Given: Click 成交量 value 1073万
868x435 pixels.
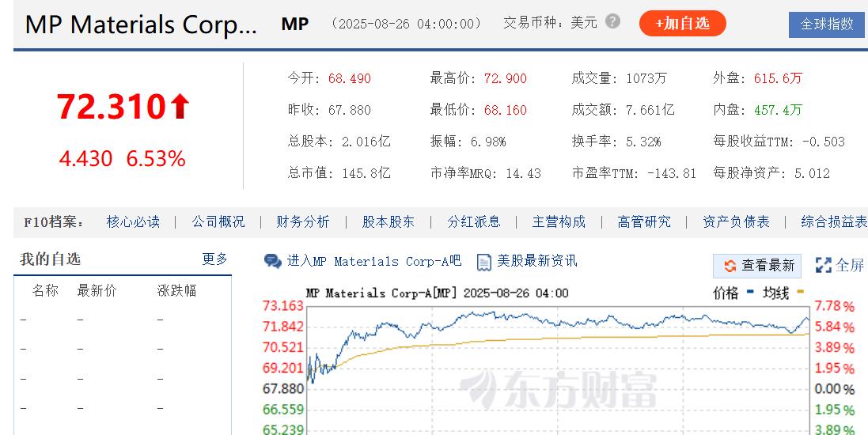Looking at the screenshot, I should [646, 78].
